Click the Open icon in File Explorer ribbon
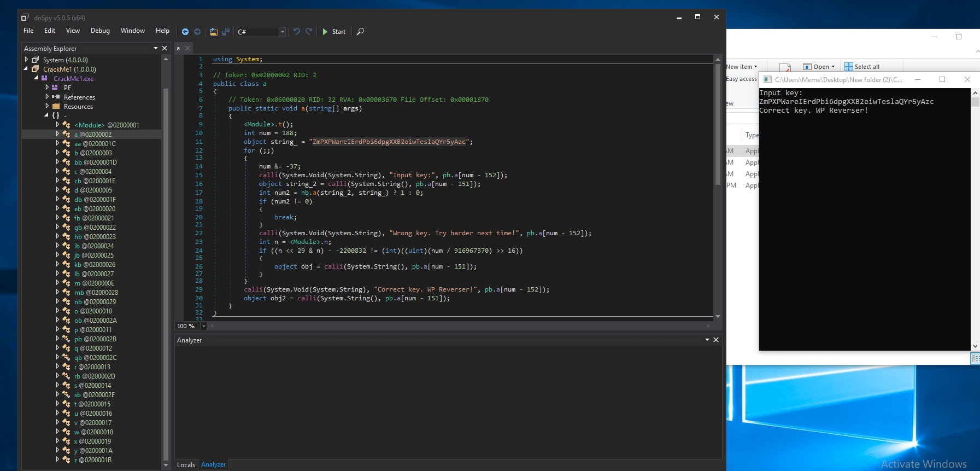 [x=807, y=67]
